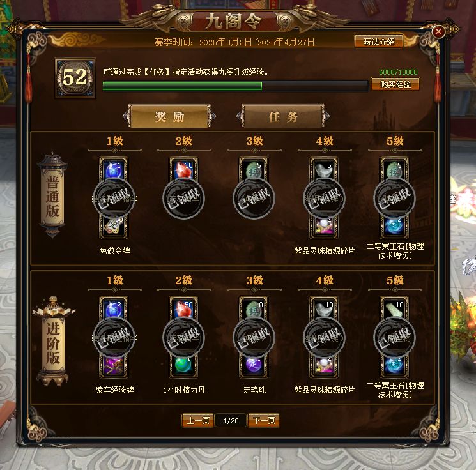Viewport: 476px width, 470px height.
Task: Click the red gem icon under 普通版 2级
Action: [183, 170]
